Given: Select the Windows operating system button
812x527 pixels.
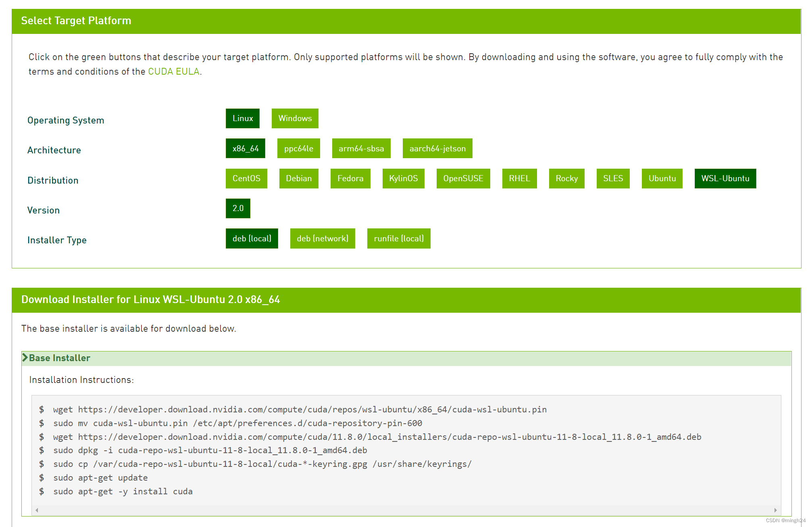Looking at the screenshot, I should point(295,118).
